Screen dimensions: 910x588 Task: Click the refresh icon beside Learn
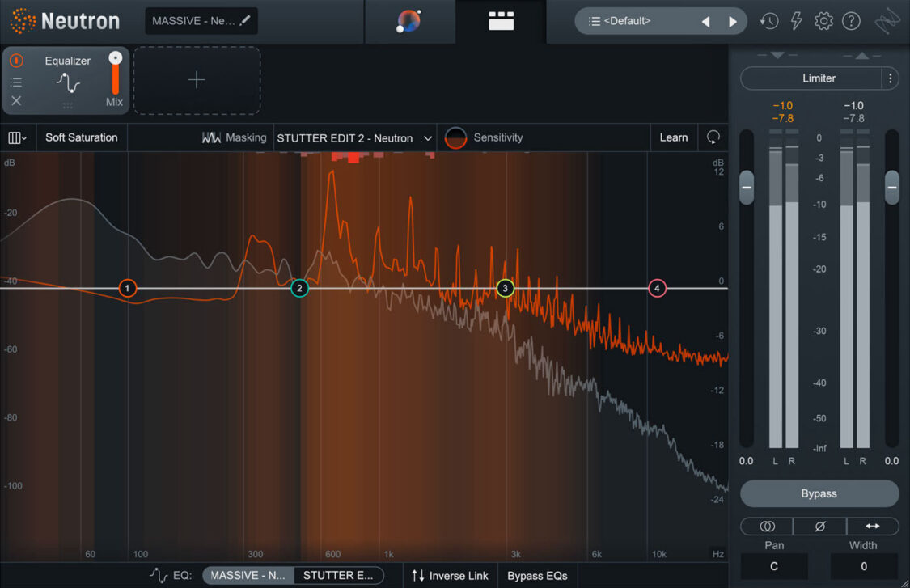tap(713, 137)
